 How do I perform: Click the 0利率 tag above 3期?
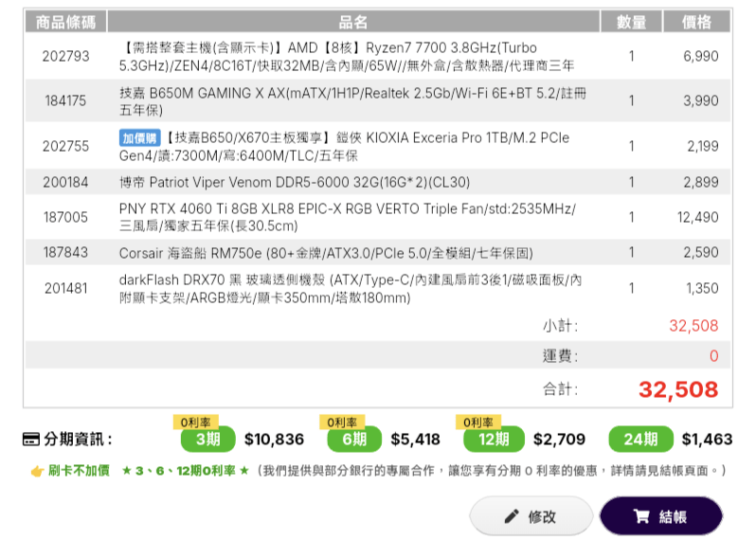[196, 422]
